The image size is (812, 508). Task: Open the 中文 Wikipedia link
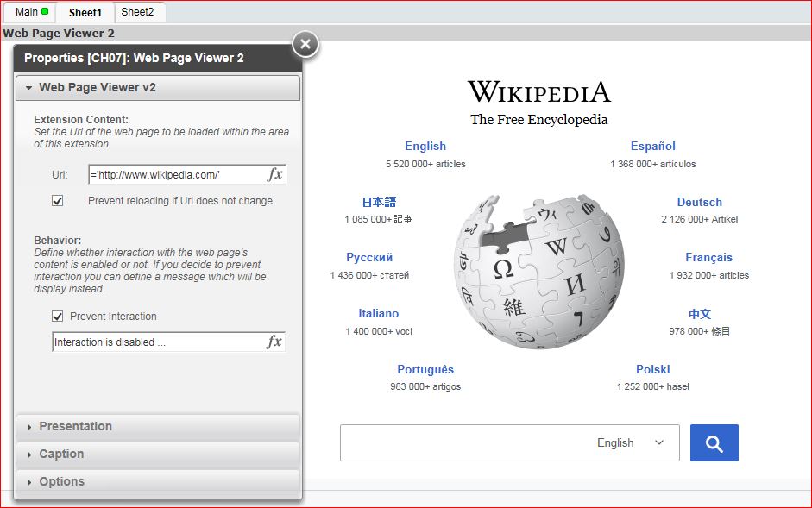(x=699, y=314)
